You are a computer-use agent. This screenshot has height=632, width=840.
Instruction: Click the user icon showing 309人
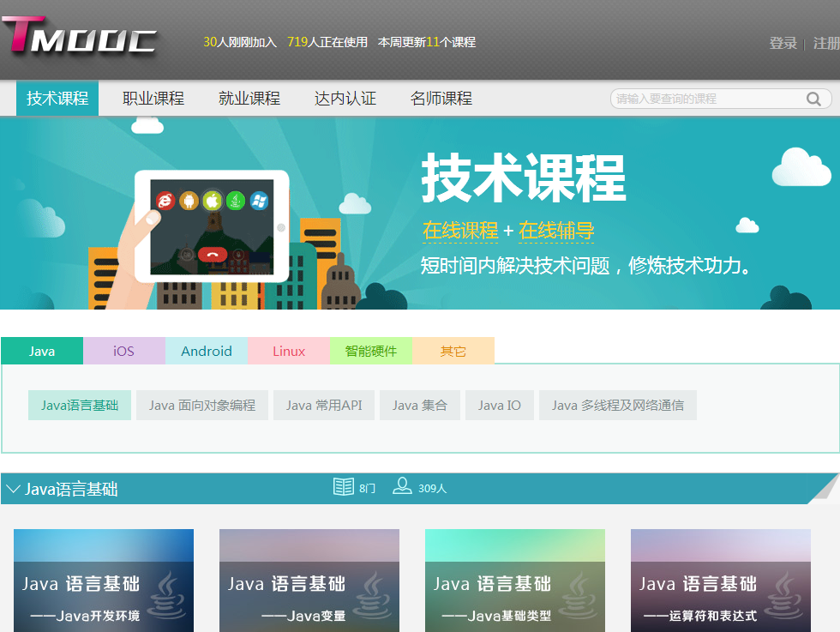tap(402, 487)
